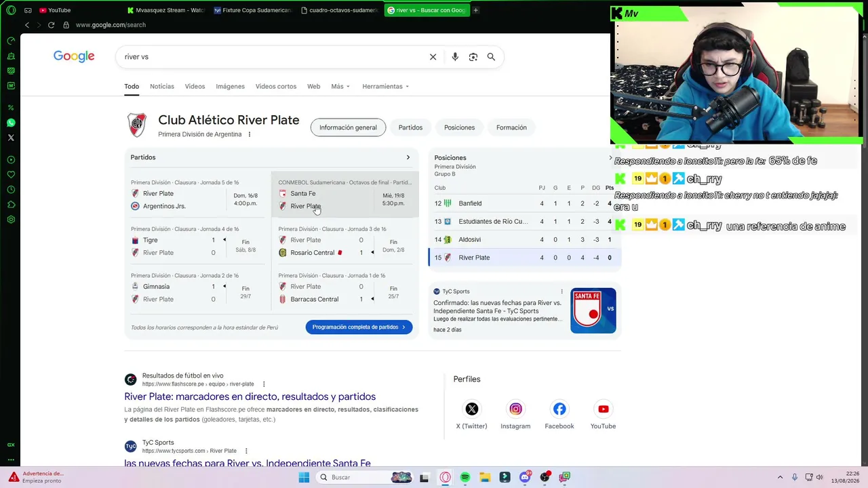Open TyC Sports nuevas fechas result link
The image size is (868, 488).
(248, 463)
